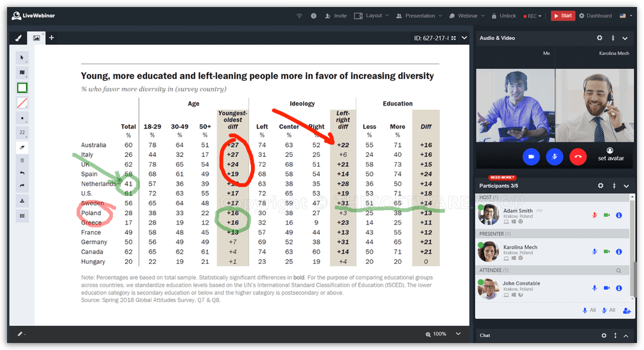Pick the green border color swatch

click(x=22, y=88)
